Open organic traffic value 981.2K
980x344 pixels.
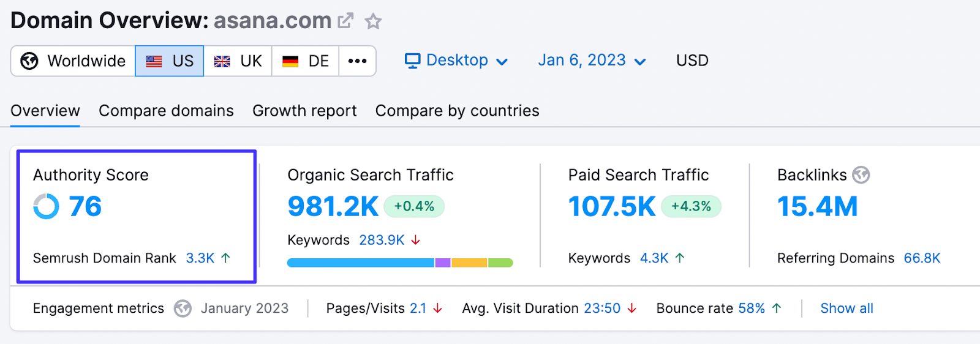pyautogui.click(x=333, y=206)
